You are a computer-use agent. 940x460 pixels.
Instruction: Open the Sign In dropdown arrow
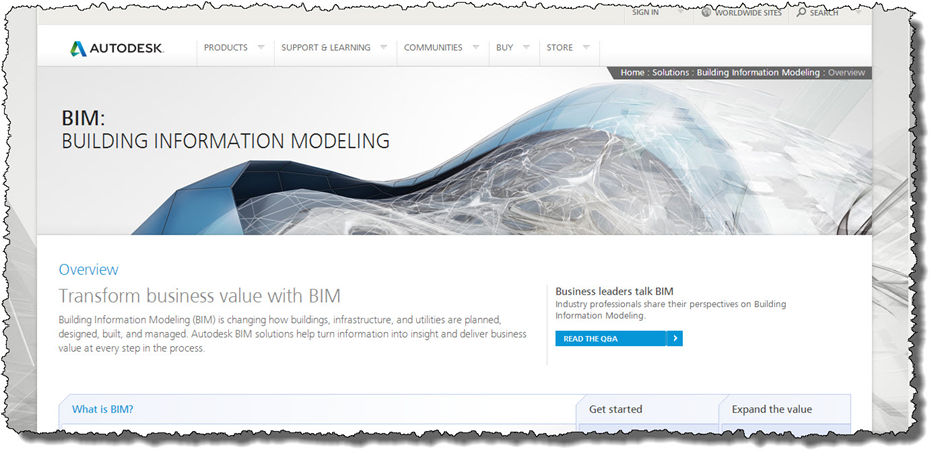tap(680, 11)
